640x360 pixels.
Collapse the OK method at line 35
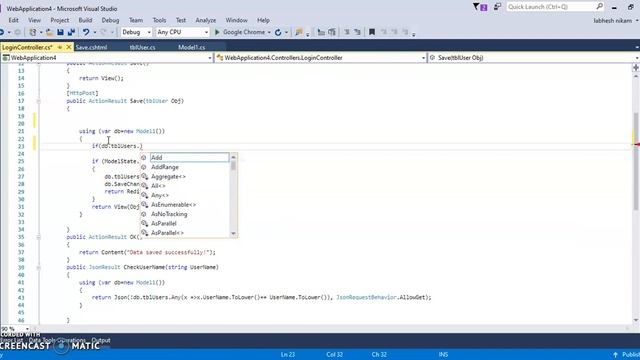pyautogui.click(x=38, y=237)
